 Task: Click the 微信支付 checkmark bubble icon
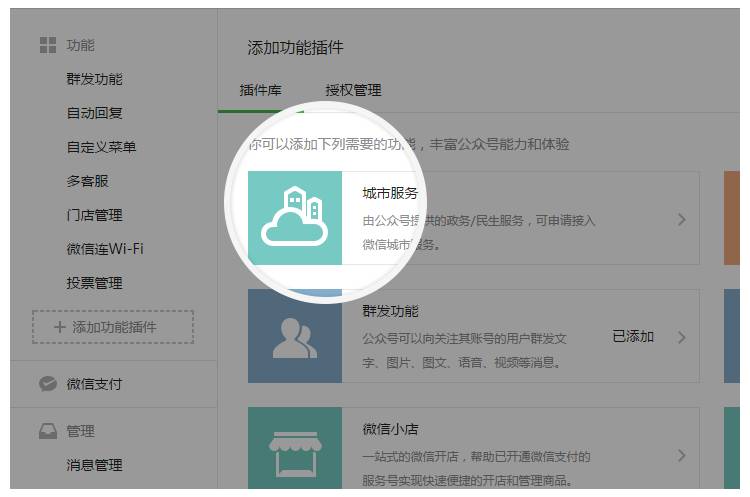tap(47, 384)
